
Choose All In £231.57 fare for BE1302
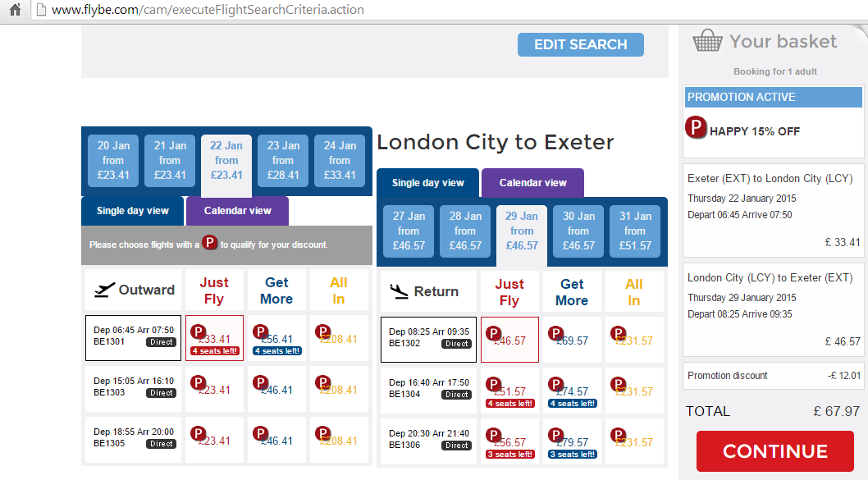tap(634, 340)
